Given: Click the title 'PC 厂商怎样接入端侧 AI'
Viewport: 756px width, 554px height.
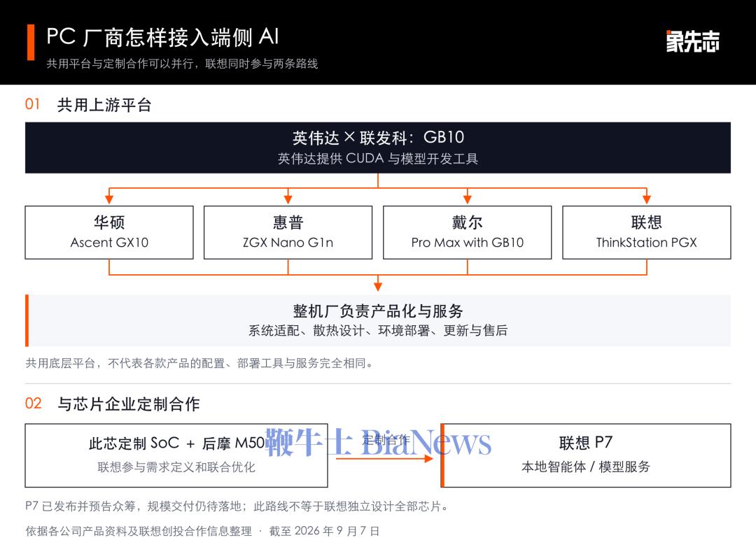Looking at the screenshot, I should coord(162,37).
